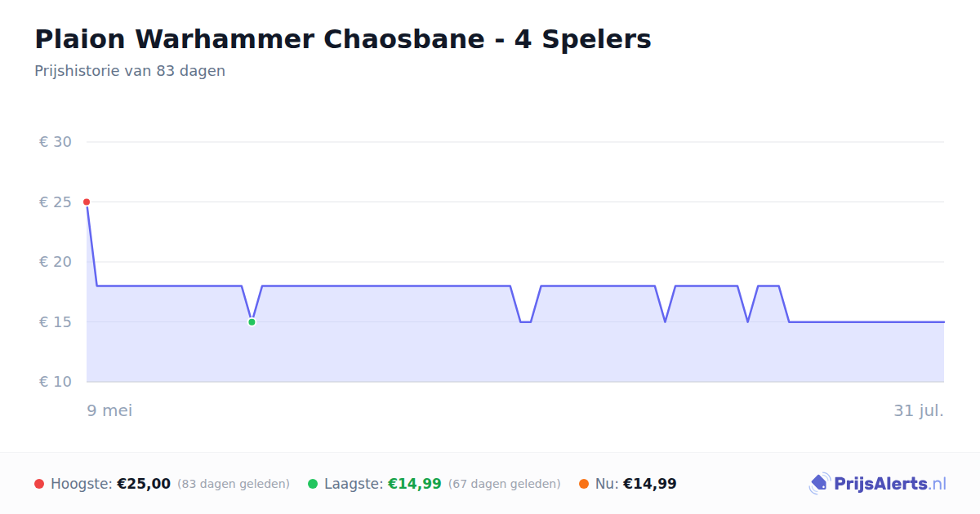Click the 9 mei start date label

[110, 410]
